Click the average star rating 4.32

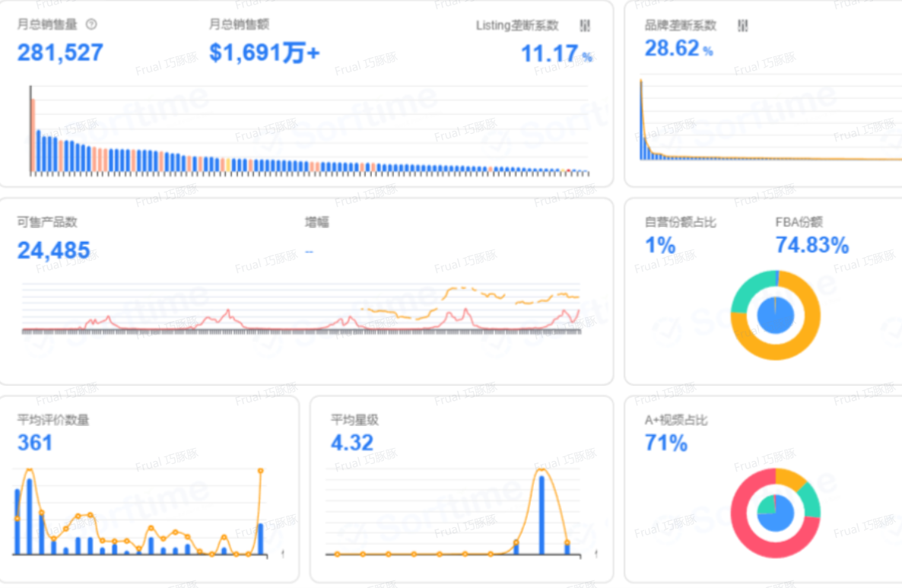click(351, 443)
